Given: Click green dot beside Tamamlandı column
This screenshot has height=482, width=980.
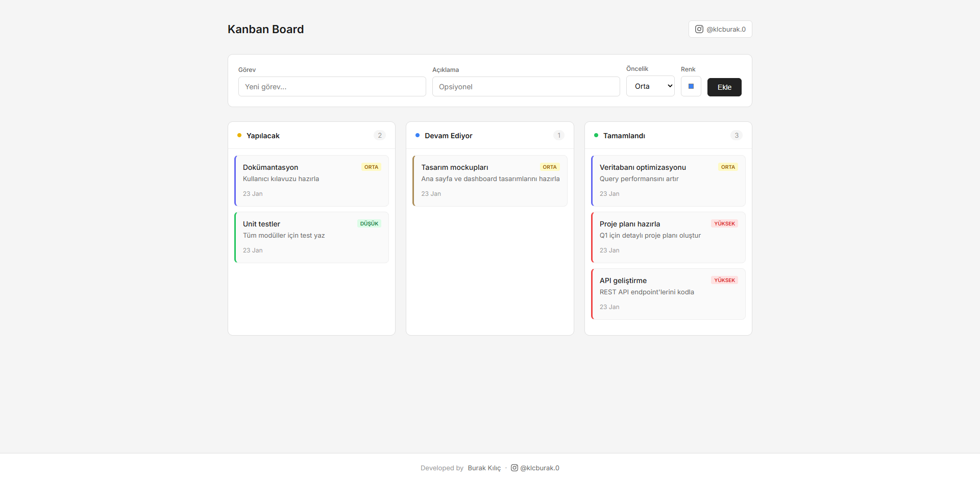Looking at the screenshot, I should 596,135.
